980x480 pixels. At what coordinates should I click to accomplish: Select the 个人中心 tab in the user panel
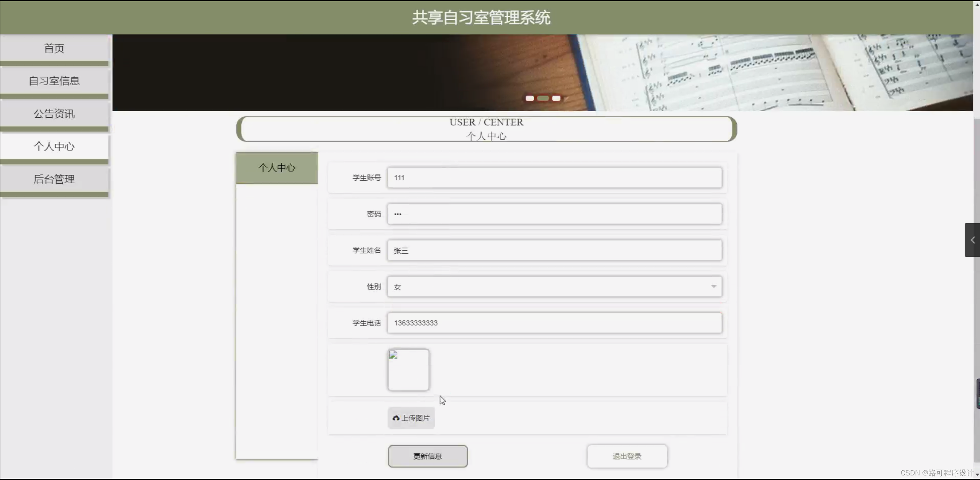tap(277, 168)
